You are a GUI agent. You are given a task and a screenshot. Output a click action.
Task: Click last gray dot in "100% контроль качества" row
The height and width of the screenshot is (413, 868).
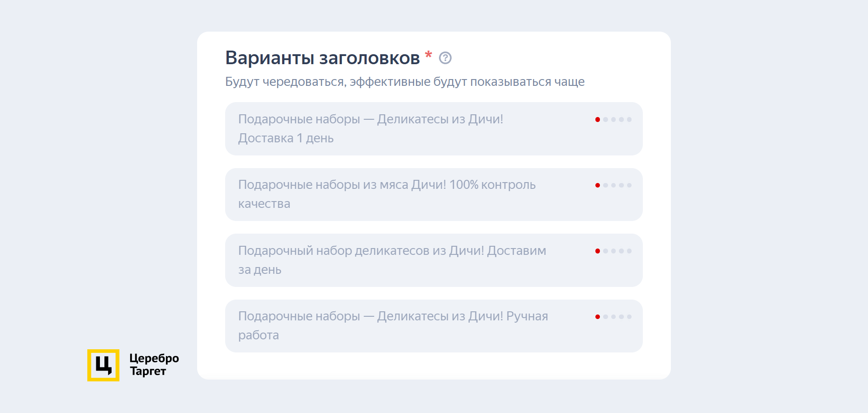(x=629, y=185)
